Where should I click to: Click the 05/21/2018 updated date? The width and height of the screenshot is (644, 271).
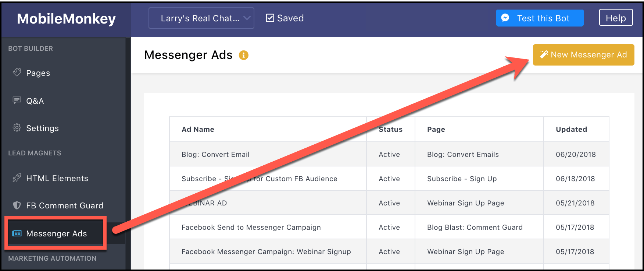coord(575,203)
